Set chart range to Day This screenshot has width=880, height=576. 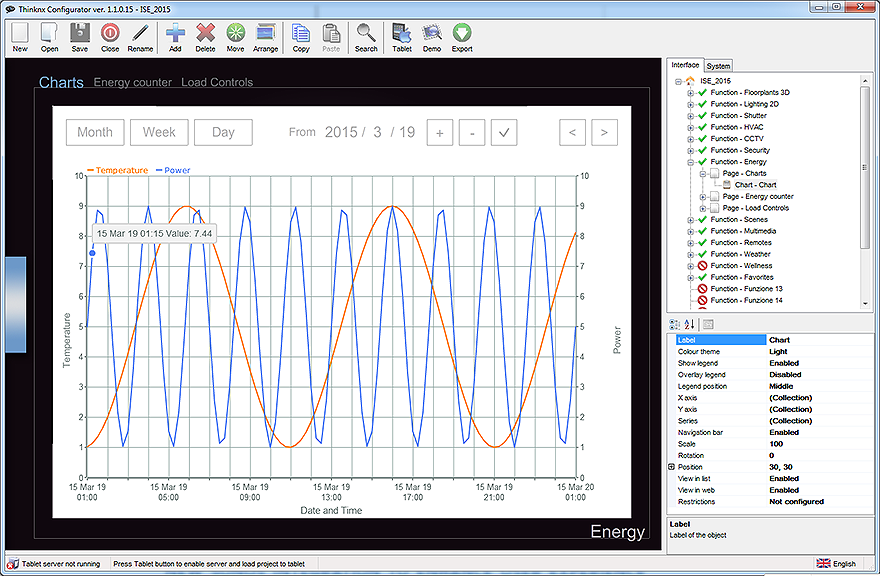(223, 132)
